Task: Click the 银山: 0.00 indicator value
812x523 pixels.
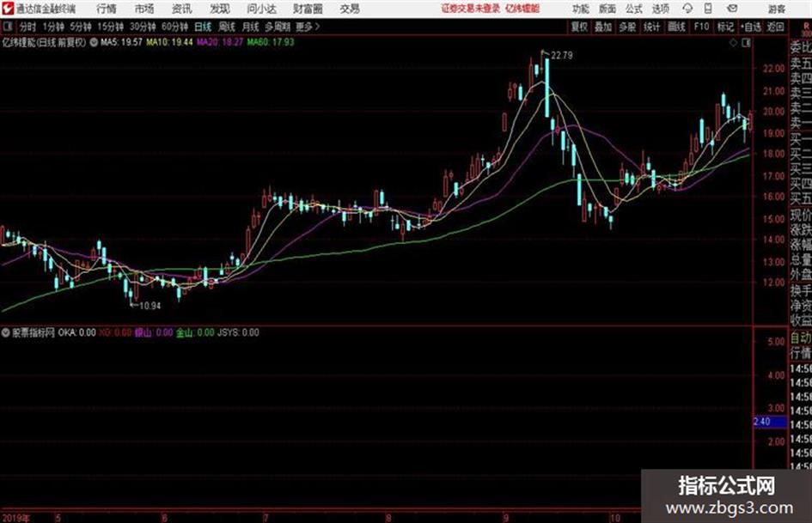Action: [154, 332]
